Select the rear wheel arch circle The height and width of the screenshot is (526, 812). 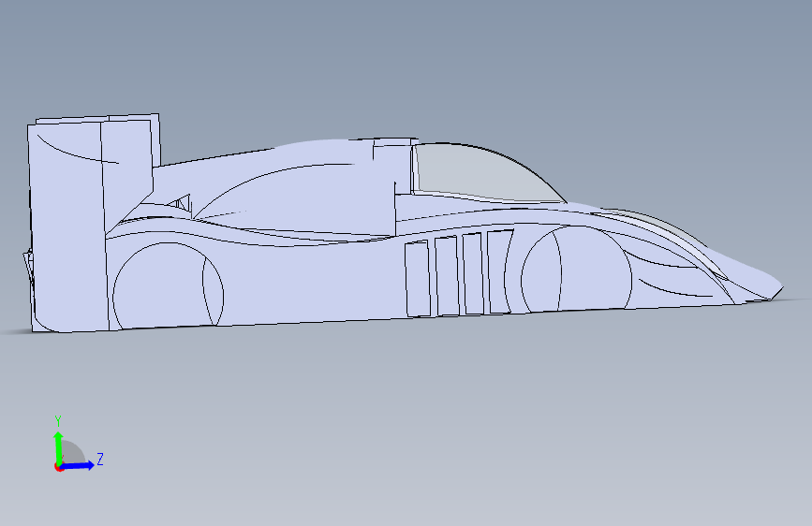(168, 285)
